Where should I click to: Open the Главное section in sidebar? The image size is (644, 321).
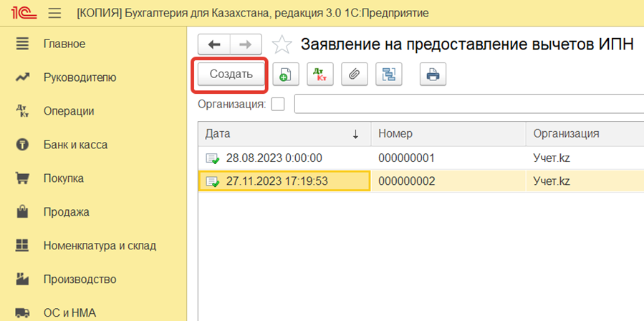[64, 44]
